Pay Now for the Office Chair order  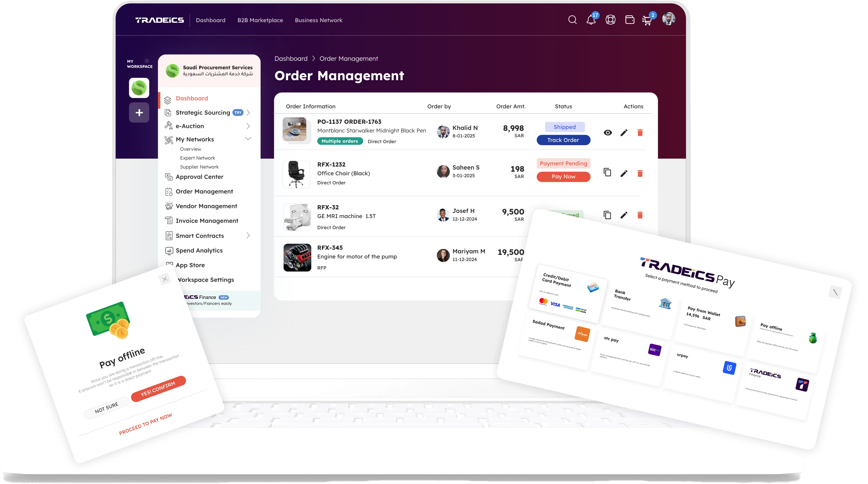coord(563,177)
